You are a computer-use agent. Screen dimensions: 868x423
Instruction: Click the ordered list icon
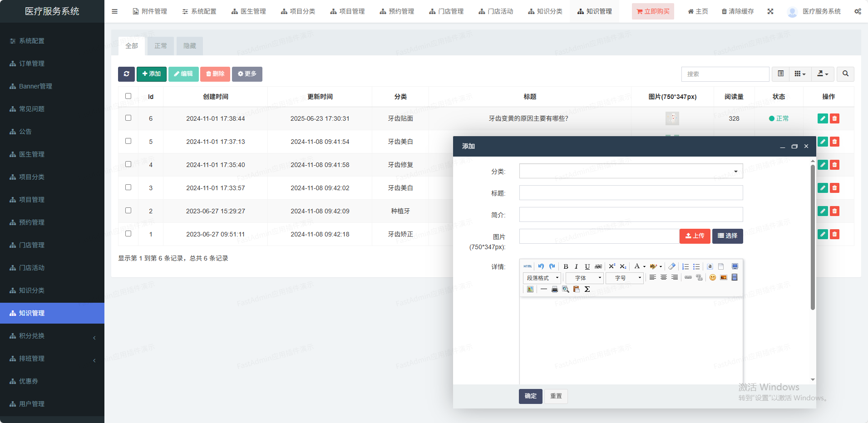pos(685,266)
